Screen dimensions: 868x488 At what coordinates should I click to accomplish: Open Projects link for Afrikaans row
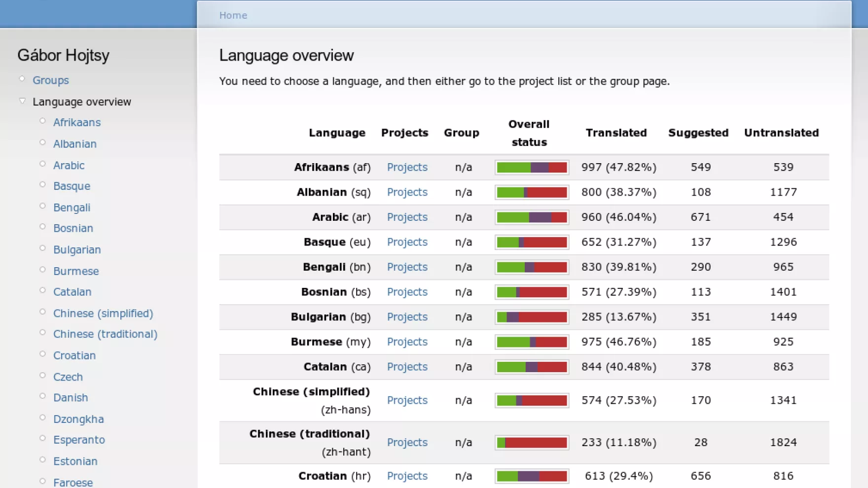(x=407, y=167)
